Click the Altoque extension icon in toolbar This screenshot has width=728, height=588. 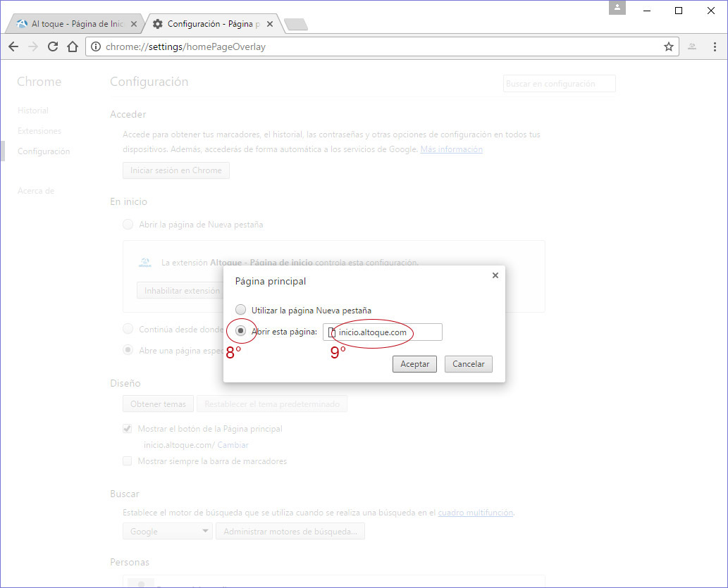(692, 46)
